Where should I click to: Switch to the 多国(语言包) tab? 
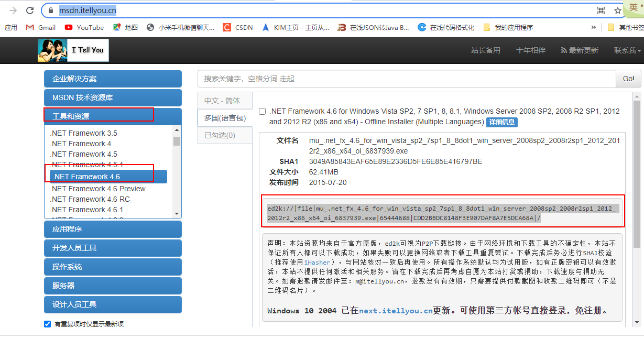[x=225, y=118]
